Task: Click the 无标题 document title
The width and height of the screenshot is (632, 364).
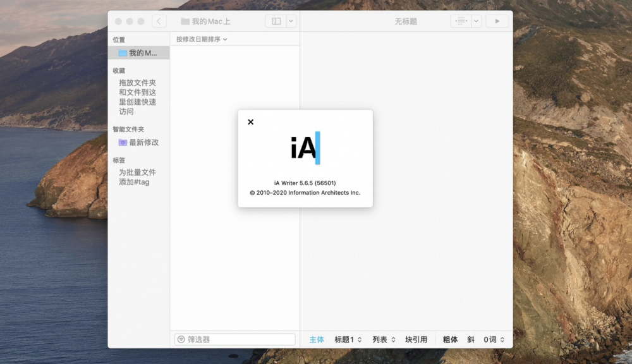Action: [x=406, y=21]
